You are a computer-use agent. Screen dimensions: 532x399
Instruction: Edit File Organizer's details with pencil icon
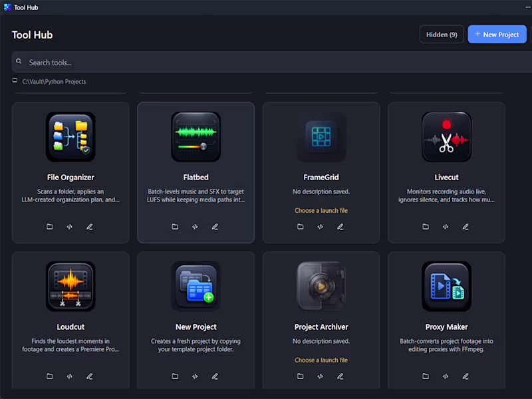click(x=90, y=227)
